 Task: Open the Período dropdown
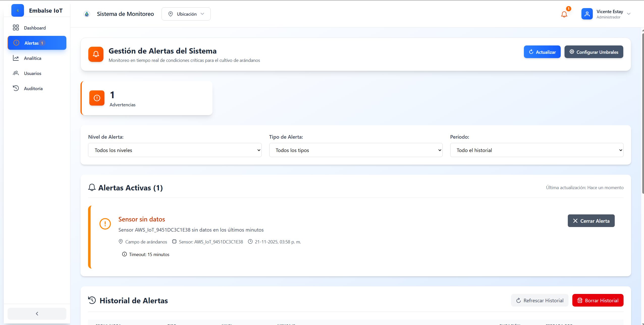point(536,150)
